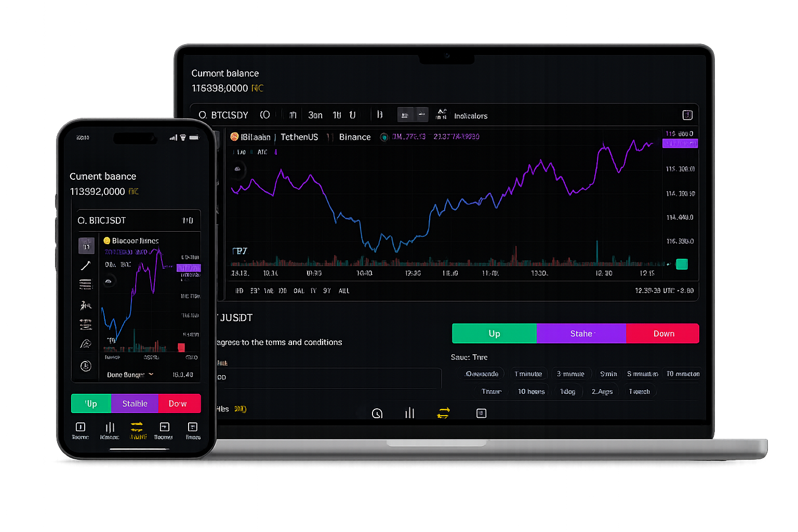
Task: Click the bar-chart depth icon near the bottom center
Action: point(410,413)
